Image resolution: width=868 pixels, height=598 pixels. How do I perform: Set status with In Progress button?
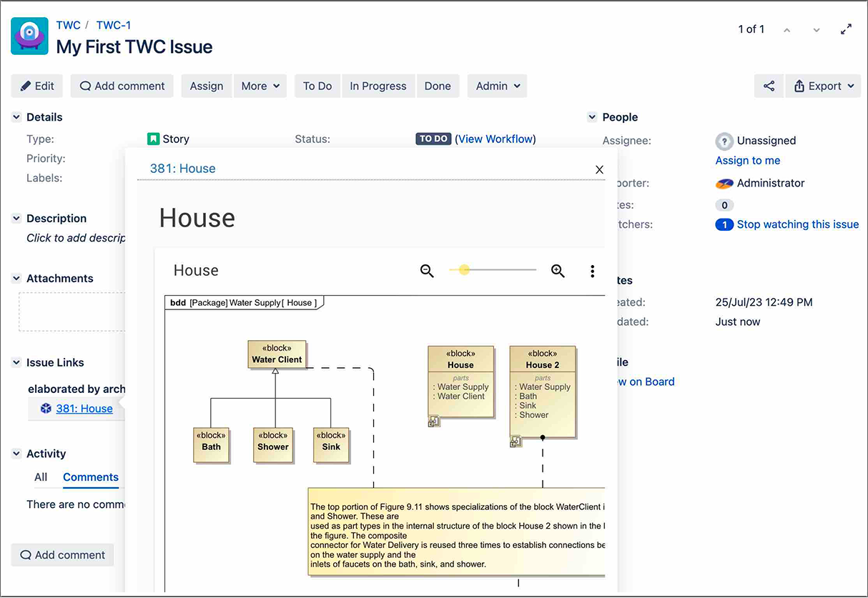(378, 86)
